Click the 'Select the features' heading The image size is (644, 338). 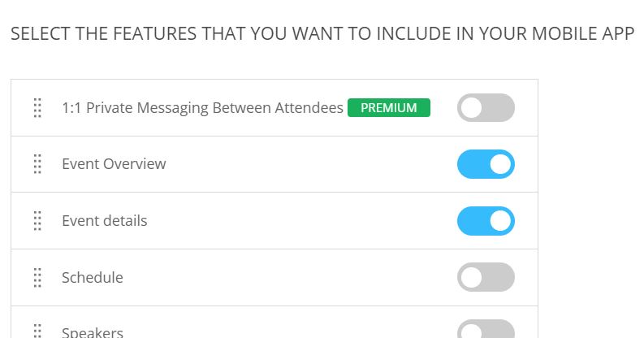322,35
